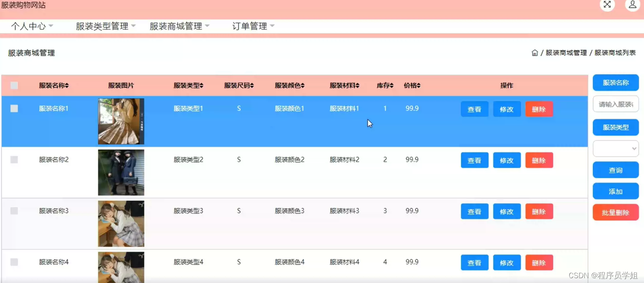The width and height of the screenshot is (644, 283).
Task: Edit 服装名称4 with 修改
Action: [x=507, y=263]
